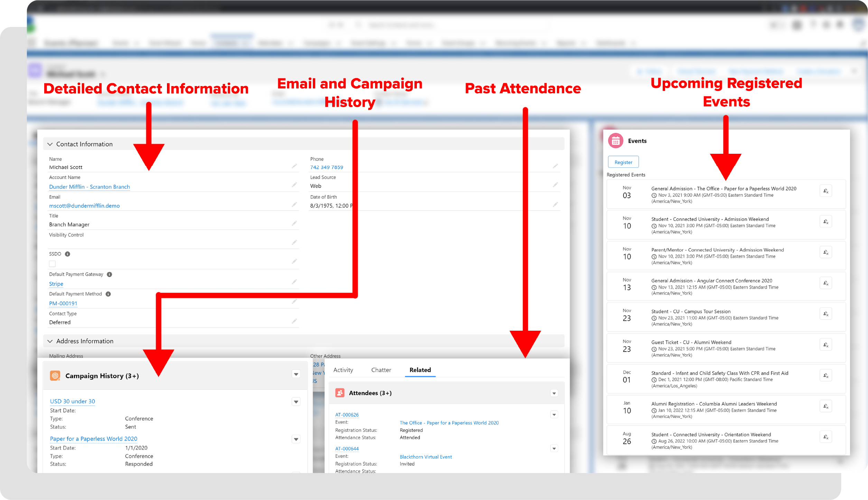This screenshot has width=868, height=500.
Task: Toggle the SSDO checkbox
Action: tap(52, 264)
